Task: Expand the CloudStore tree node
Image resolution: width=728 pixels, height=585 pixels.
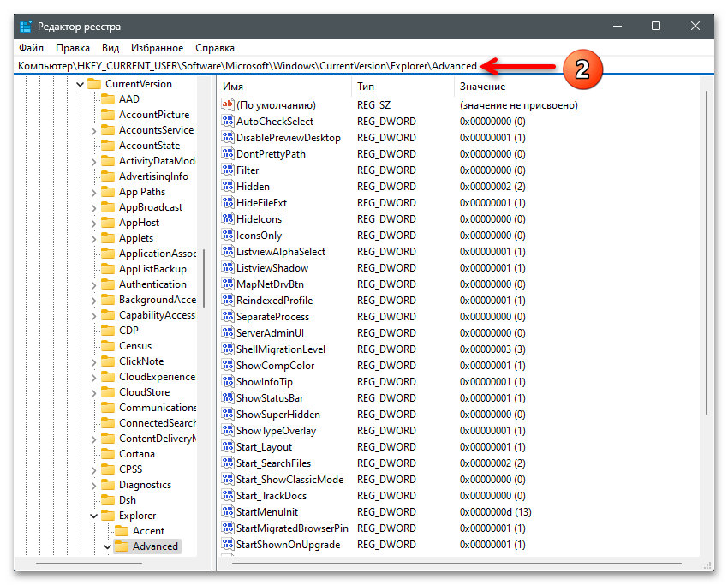Action: point(94,393)
